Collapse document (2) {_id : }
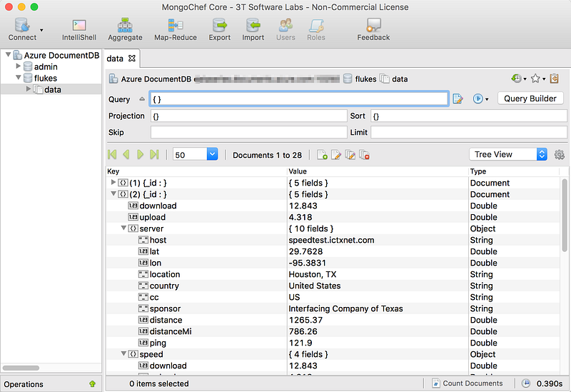The image size is (571, 392). (x=113, y=194)
